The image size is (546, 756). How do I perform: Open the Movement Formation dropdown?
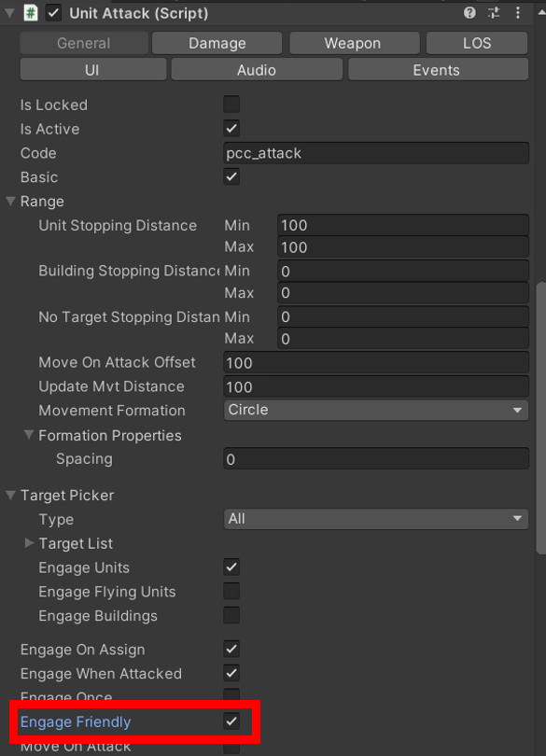[x=375, y=410]
